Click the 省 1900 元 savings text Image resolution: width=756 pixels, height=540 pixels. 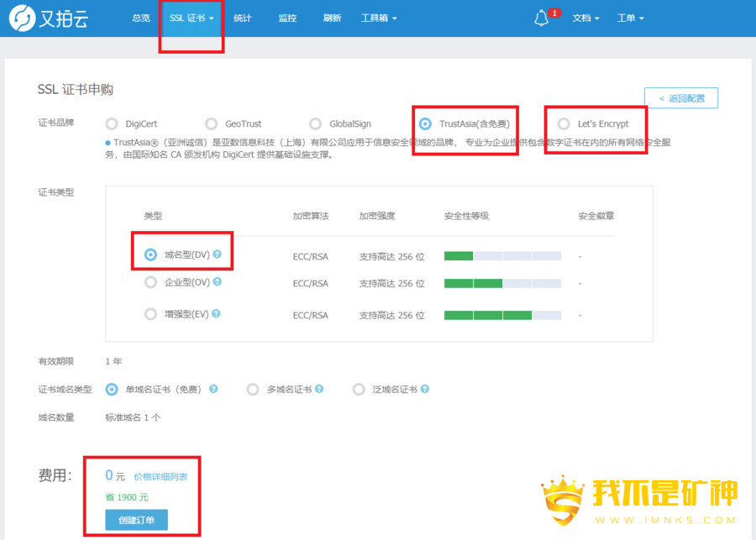coord(127,497)
